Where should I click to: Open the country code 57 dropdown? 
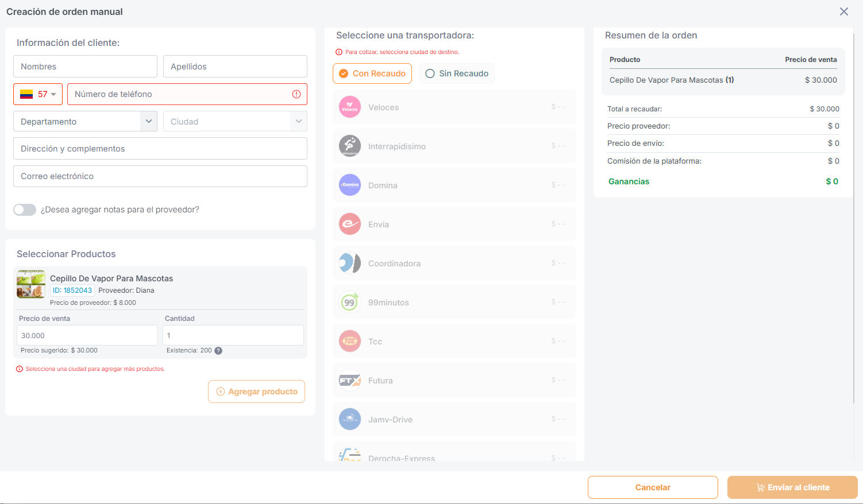click(x=38, y=94)
